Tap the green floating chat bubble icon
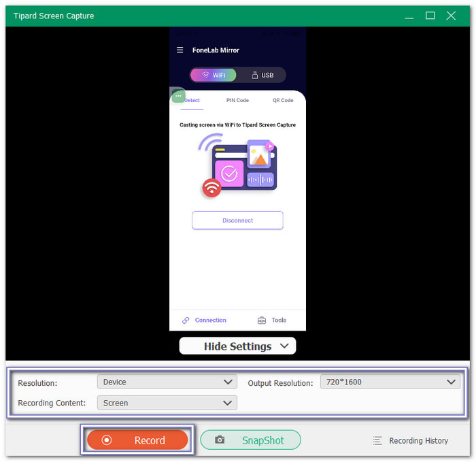The width and height of the screenshot is (476, 462). pyautogui.click(x=178, y=96)
